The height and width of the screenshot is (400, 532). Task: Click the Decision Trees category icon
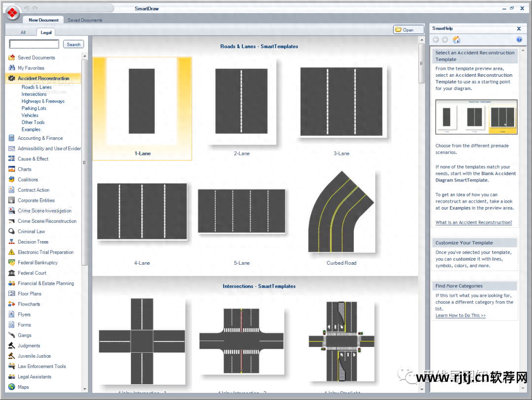pos(11,242)
